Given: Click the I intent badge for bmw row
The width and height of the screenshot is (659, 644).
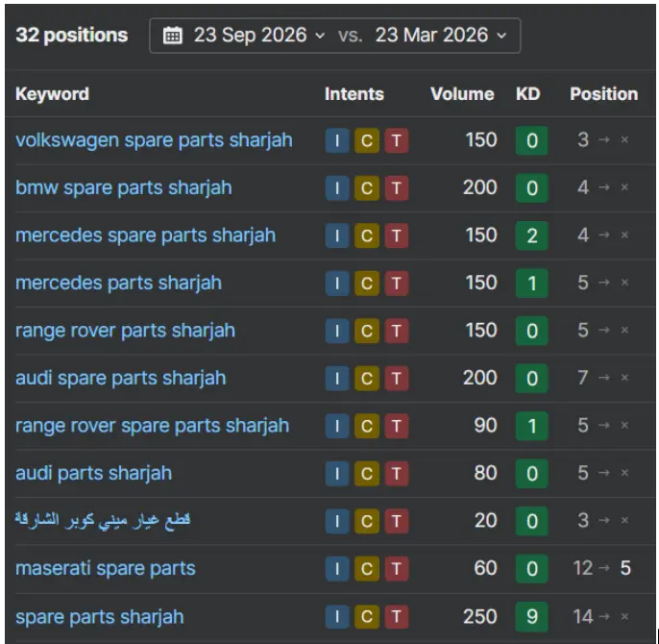Looking at the screenshot, I should tap(337, 188).
